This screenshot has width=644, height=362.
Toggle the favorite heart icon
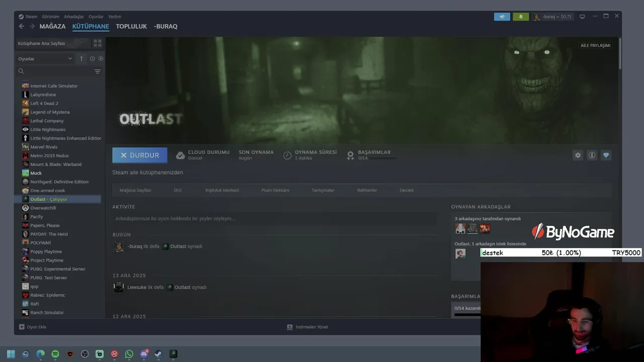click(x=606, y=155)
